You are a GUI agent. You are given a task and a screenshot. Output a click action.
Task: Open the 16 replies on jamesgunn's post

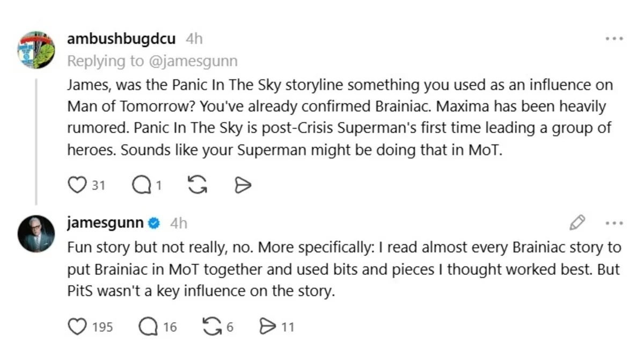[148, 326]
